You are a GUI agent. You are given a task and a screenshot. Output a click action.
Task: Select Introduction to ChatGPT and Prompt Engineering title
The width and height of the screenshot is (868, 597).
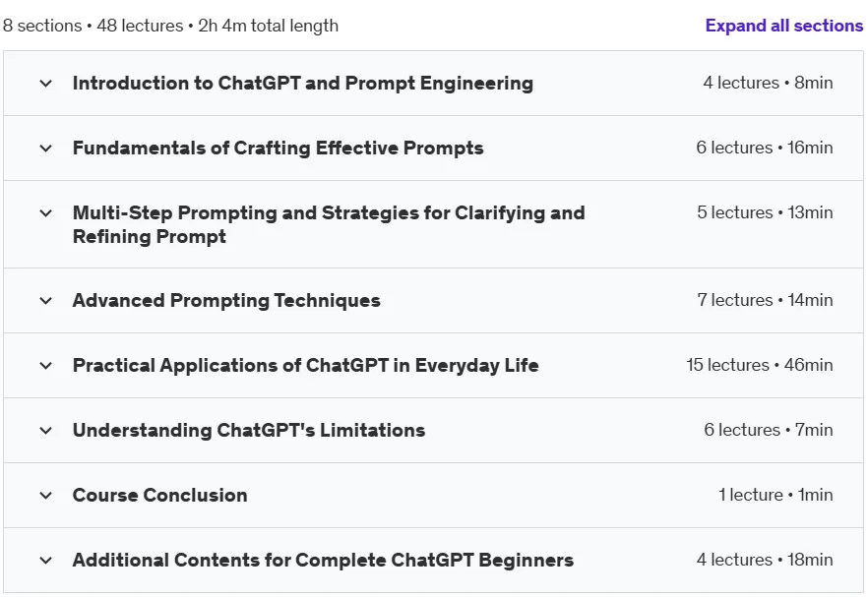tap(303, 83)
